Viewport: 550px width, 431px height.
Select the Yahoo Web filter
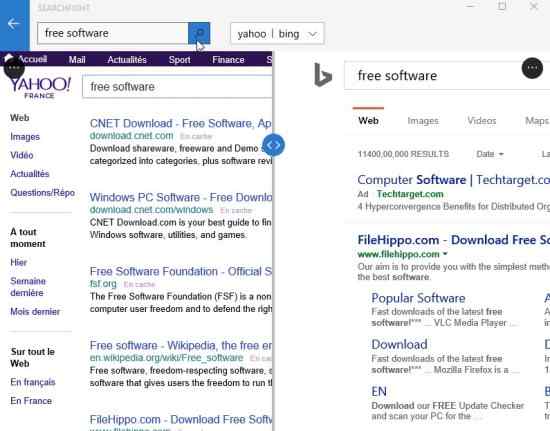tap(20, 117)
